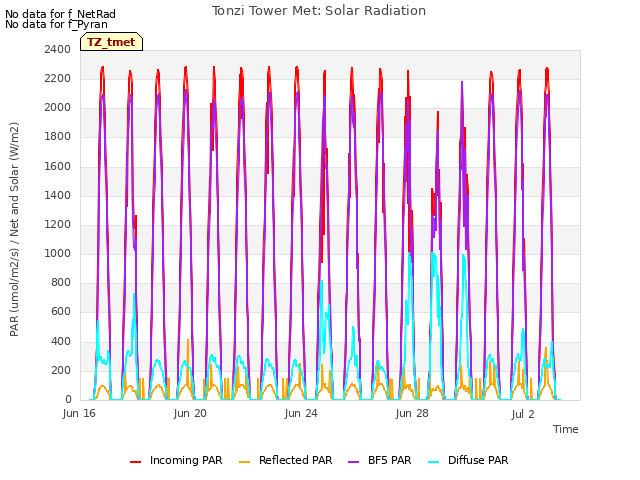Click the 2200 y-axis tick label
The height and width of the screenshot is (480, 640).
[x=58, y=78]
